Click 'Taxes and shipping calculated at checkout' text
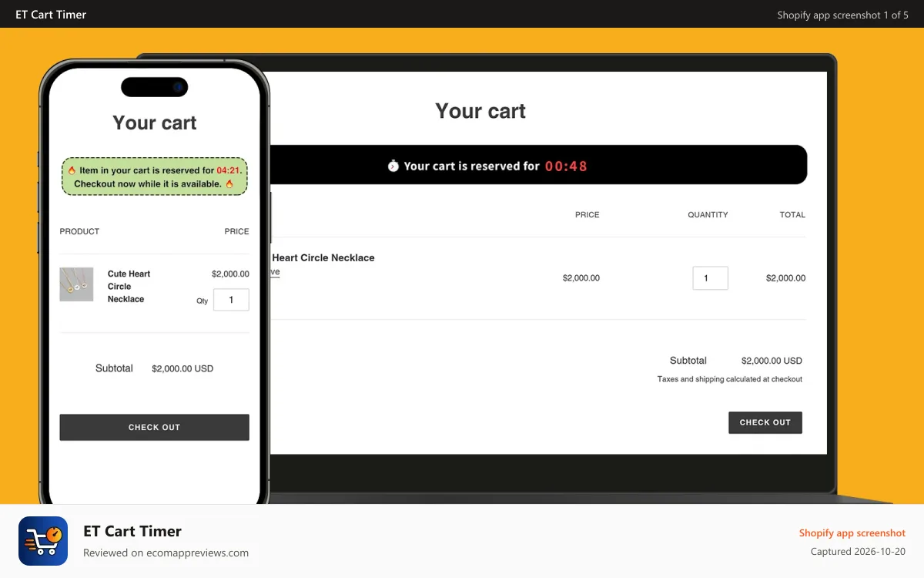924x578 pixels. coord(730,379)
